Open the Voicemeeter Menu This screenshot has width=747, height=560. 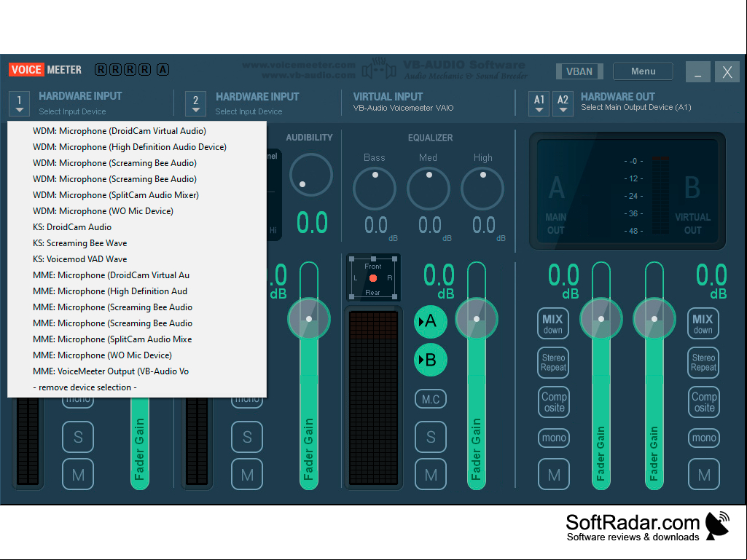(643, 71)
